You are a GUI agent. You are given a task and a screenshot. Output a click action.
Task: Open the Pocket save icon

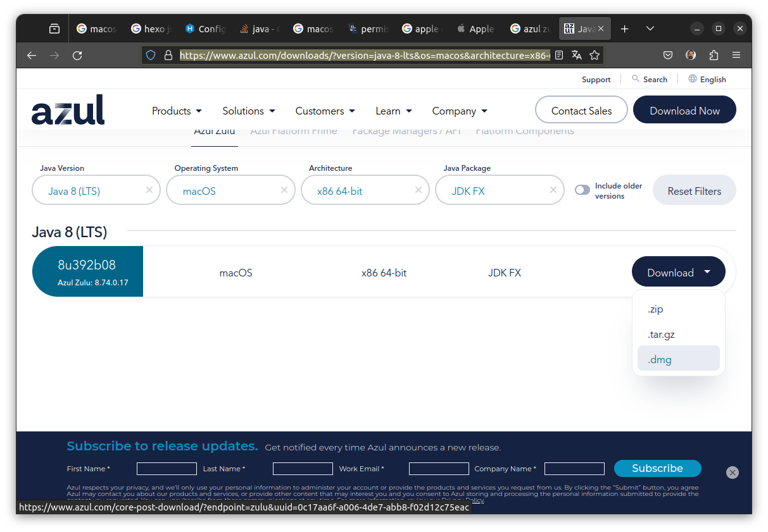coord(668,56)
